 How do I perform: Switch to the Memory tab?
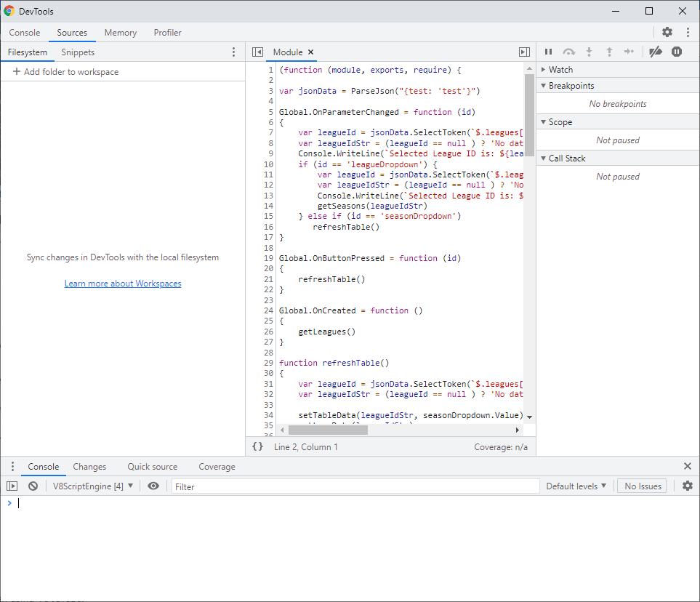(x=121, y=33)
